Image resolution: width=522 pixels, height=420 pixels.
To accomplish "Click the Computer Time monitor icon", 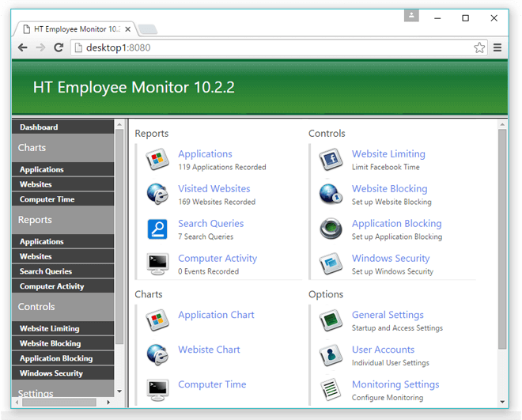I will pos(157,390).
